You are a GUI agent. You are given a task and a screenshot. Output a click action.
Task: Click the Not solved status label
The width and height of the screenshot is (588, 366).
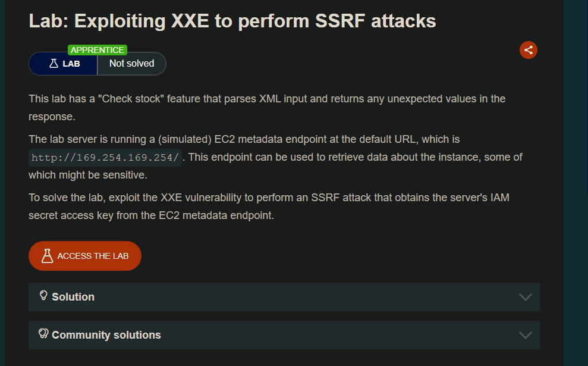tap(131, 64)
